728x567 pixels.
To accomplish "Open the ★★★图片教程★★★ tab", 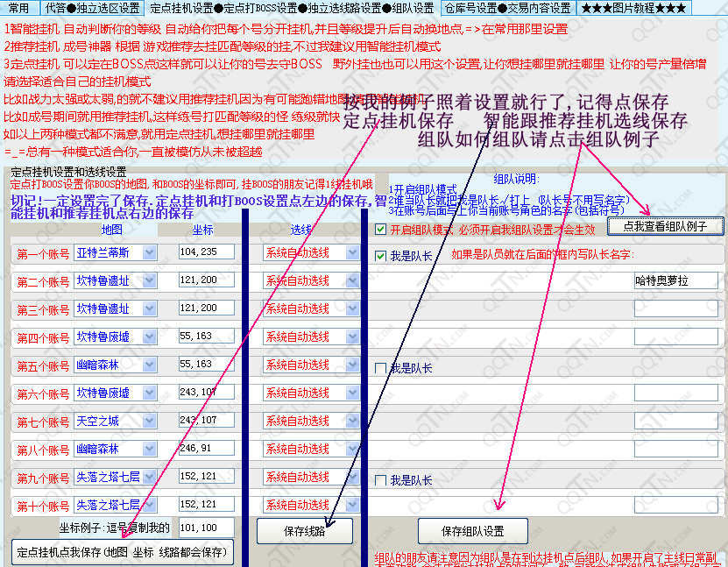I will pos(633,8).
